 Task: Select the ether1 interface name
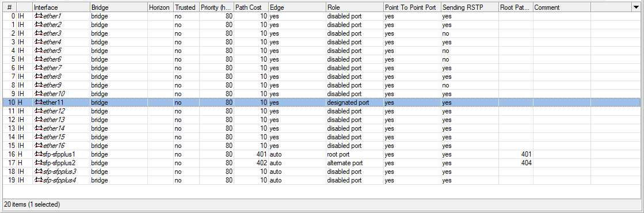52,16
